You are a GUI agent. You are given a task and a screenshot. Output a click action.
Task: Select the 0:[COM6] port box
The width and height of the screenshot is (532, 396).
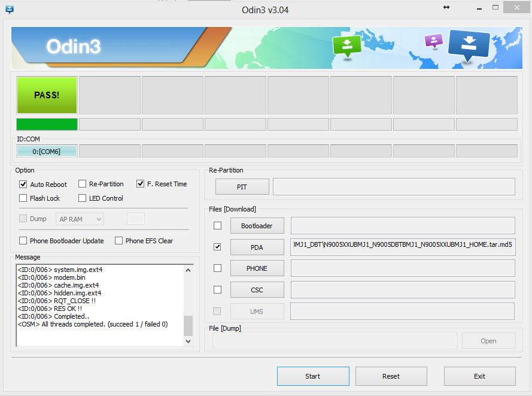[47, 151]
